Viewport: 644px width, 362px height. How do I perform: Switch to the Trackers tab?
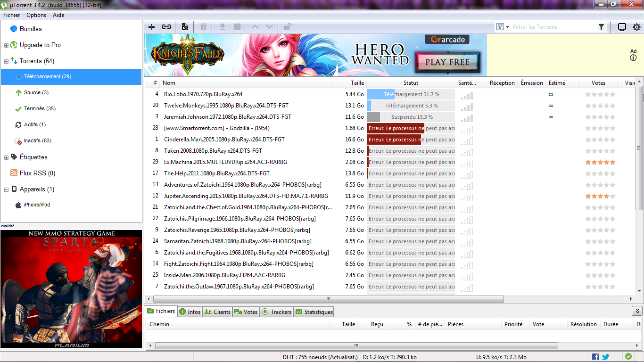277,312
